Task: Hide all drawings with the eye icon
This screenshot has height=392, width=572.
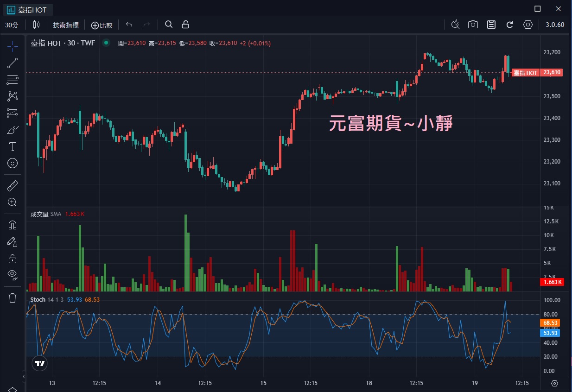Action: click(13, 275)
